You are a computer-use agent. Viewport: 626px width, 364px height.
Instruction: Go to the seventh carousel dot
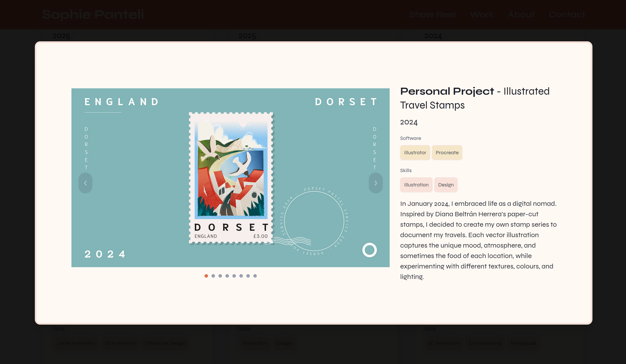[x=248, y=276]
